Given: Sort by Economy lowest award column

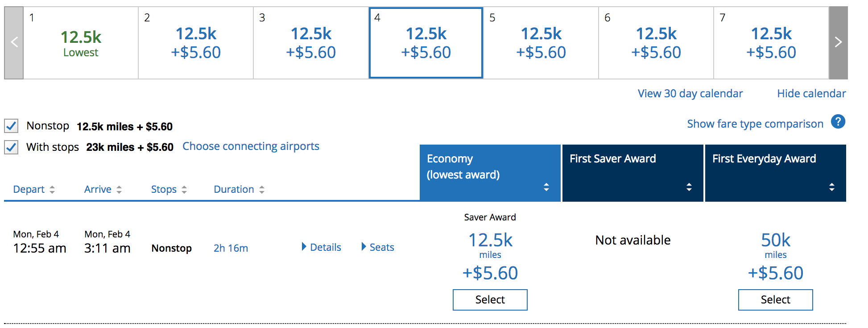Looking at the screenshot, I should 546,187.
